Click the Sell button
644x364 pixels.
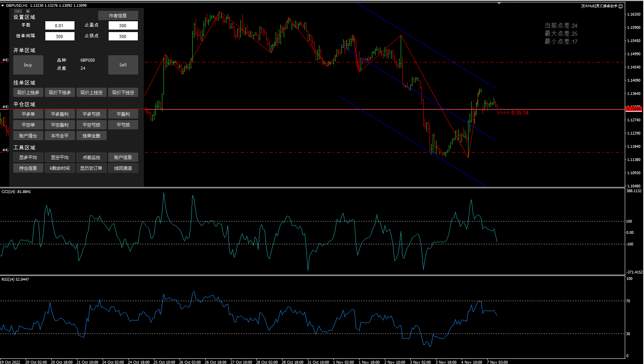[123, 65]
